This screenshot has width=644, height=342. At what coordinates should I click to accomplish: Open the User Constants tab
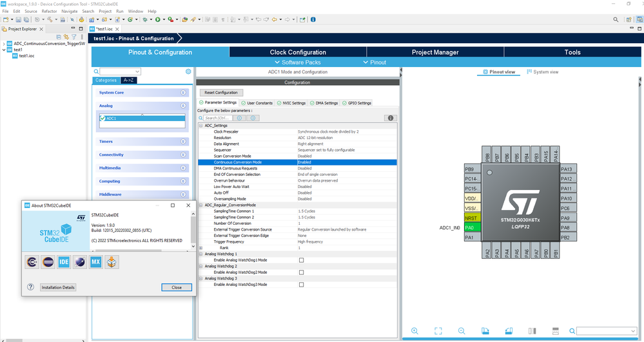[257, 103]
